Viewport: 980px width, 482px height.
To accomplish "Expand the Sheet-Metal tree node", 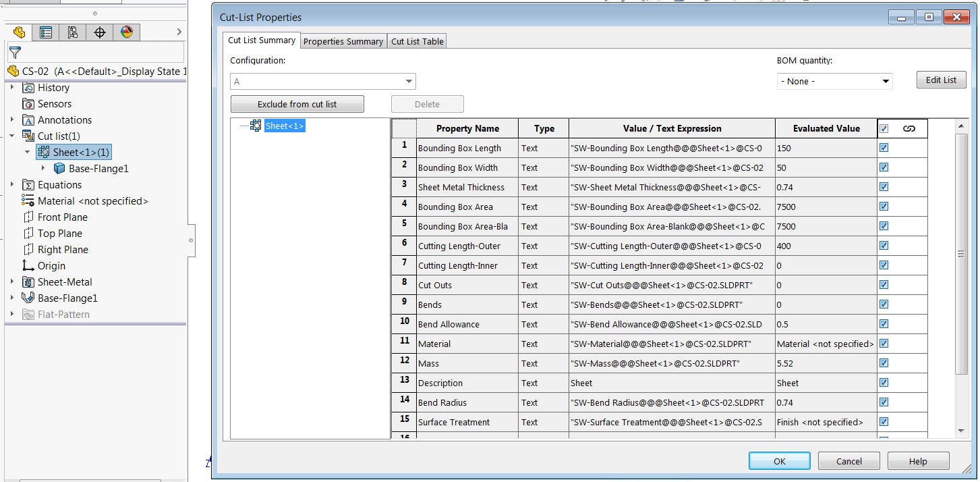I will 11,282.
